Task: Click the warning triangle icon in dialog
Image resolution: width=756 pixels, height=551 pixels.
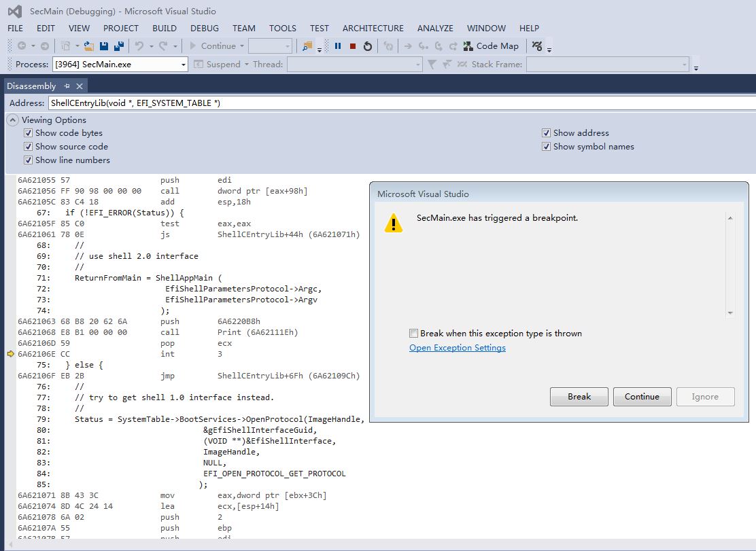Action: click(x=394, y=223)
